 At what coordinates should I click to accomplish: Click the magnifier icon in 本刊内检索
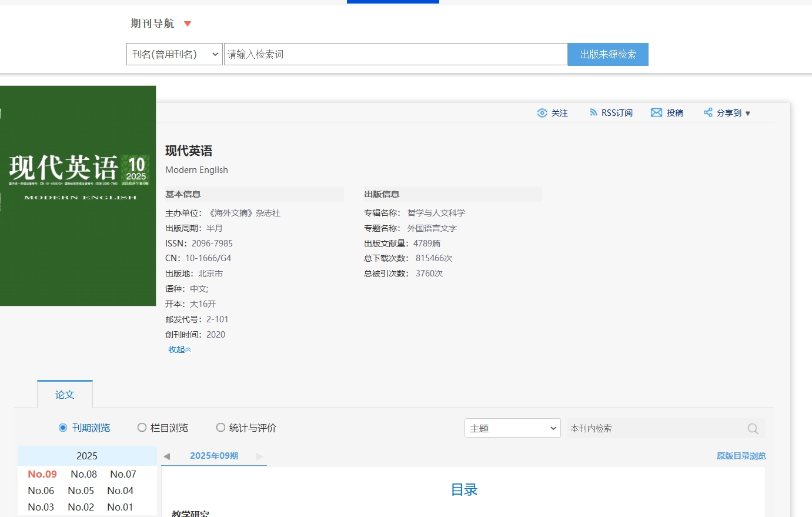pyautogui.click(x=753, y=429)
